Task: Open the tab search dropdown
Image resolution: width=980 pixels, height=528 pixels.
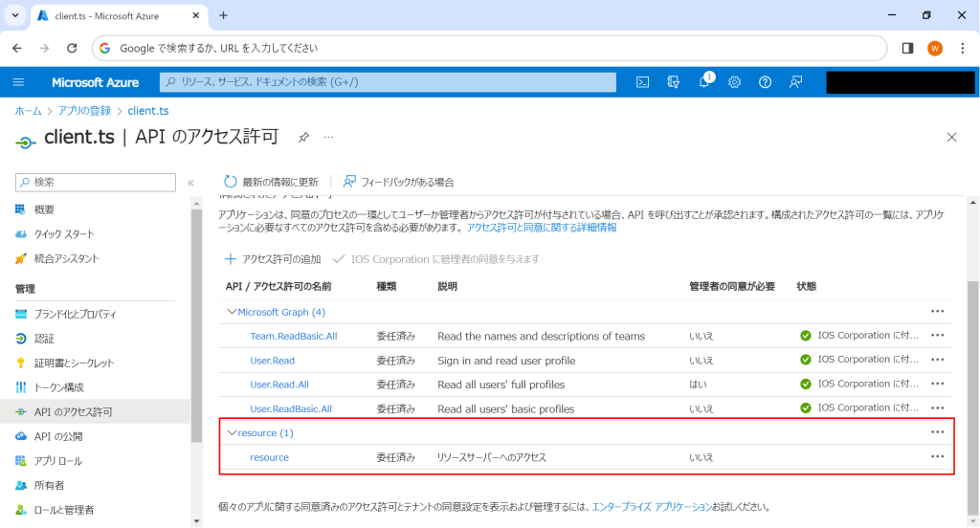Action: (15, 15)
